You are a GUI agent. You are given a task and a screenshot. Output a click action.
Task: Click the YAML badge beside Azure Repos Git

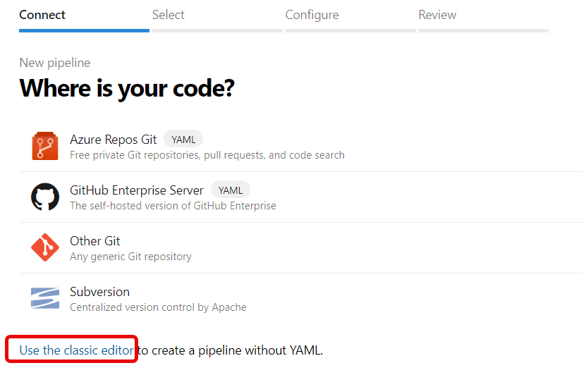coord(184,140)
